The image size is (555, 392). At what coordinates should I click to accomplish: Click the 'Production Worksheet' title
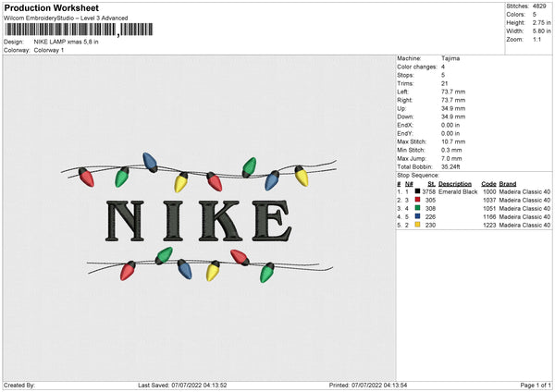click(x=52, y=7)
